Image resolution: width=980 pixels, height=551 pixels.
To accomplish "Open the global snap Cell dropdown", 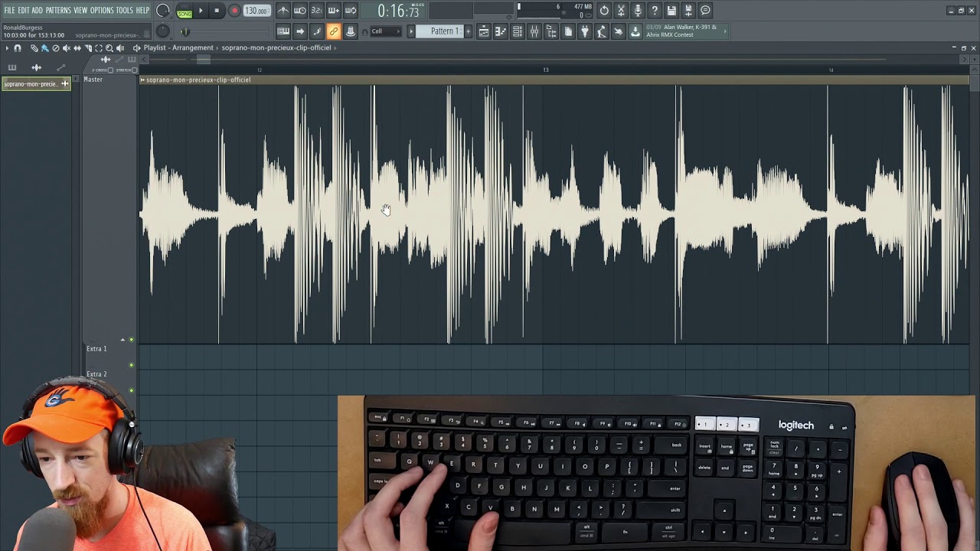I will click(x=386, y=31).
